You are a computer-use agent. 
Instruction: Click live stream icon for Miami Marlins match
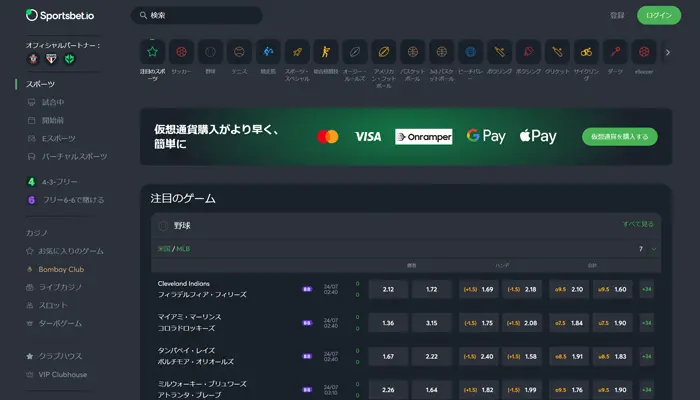tap(307, 323)
